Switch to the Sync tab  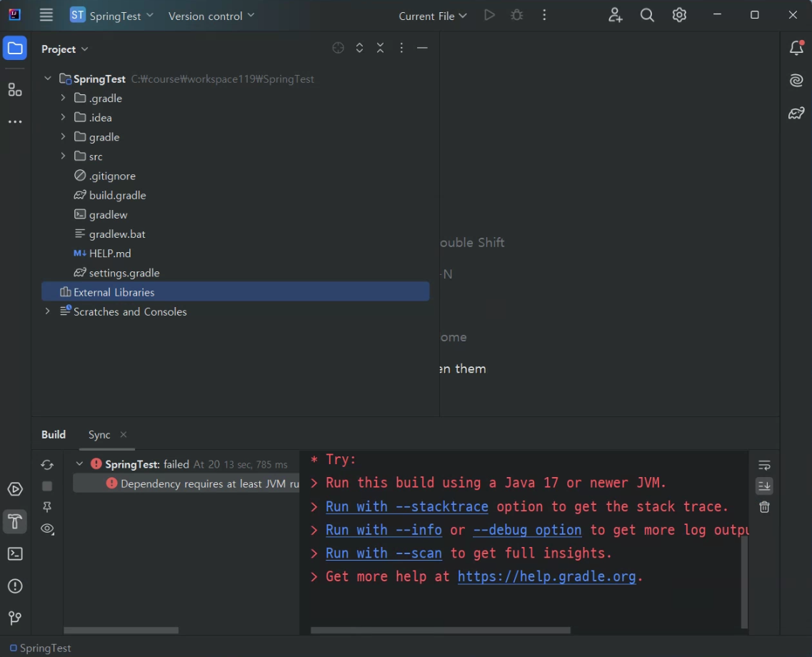coord(99,434)
